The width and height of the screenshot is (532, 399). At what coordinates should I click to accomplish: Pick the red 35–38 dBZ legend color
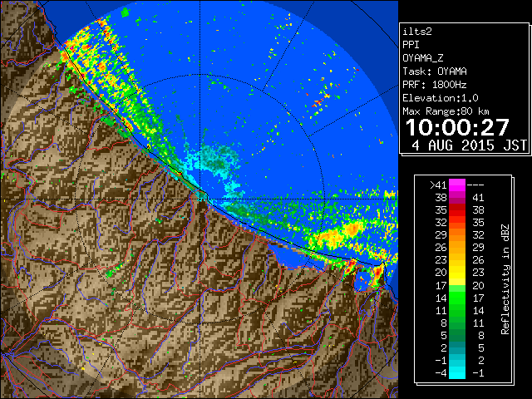(x=457, y=210)
